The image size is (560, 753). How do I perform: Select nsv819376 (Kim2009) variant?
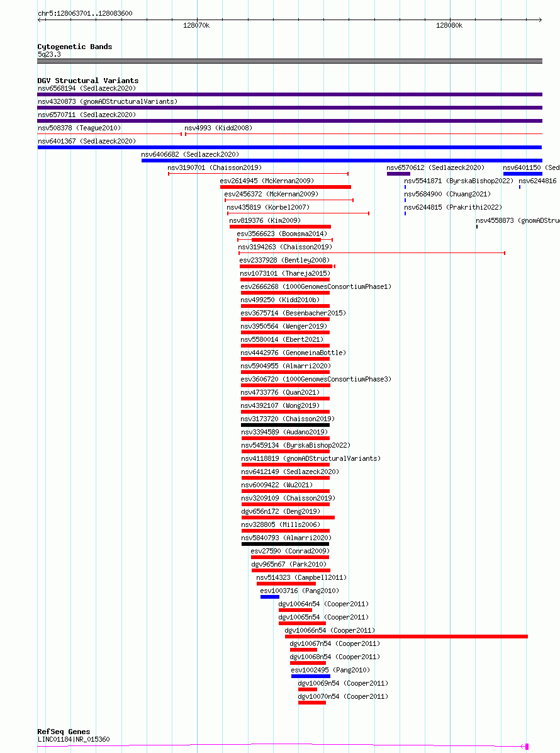(x=265, y=220)
